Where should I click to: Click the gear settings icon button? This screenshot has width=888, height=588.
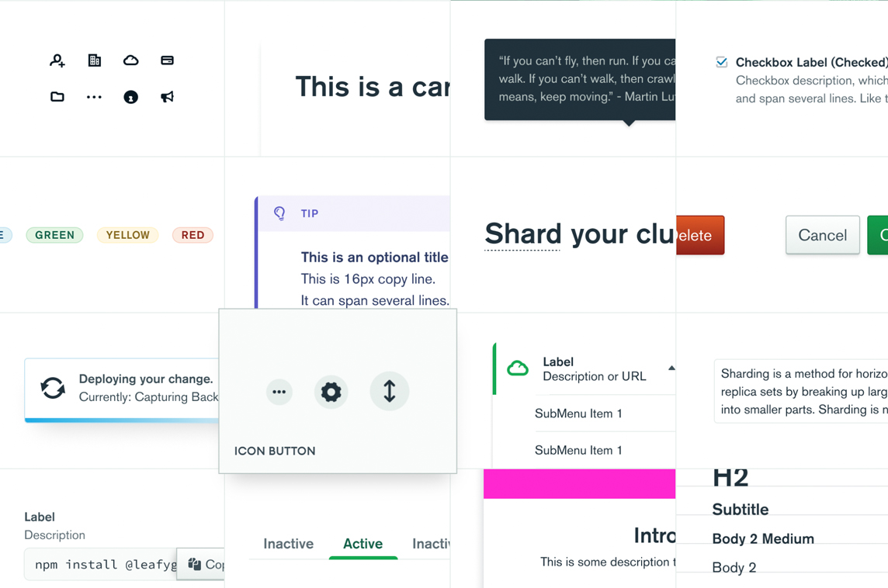331,392
